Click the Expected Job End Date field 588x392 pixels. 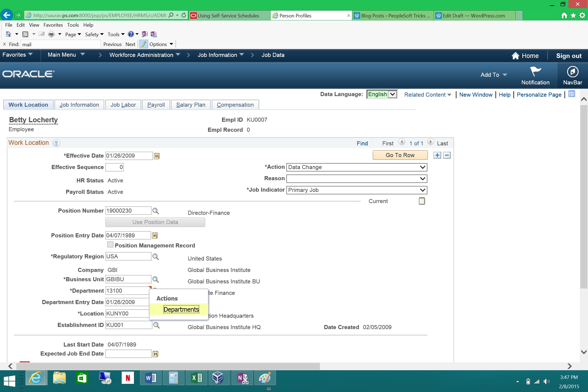click(x=128, y=354)
